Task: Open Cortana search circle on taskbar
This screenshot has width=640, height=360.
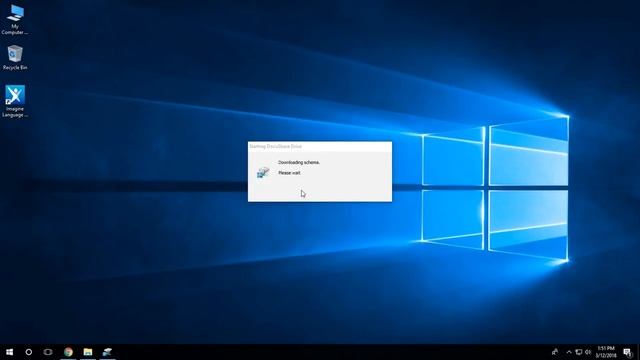Action: [x=29, y=352]
